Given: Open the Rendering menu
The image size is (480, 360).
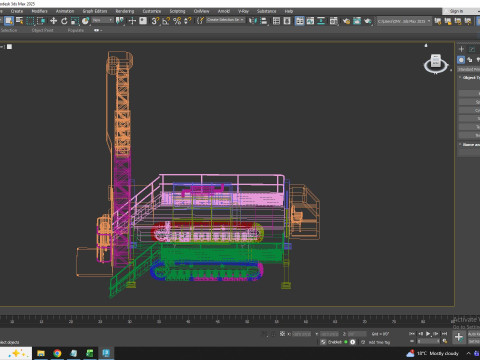Looking at the screenshot, I should [x=125, y=11].
